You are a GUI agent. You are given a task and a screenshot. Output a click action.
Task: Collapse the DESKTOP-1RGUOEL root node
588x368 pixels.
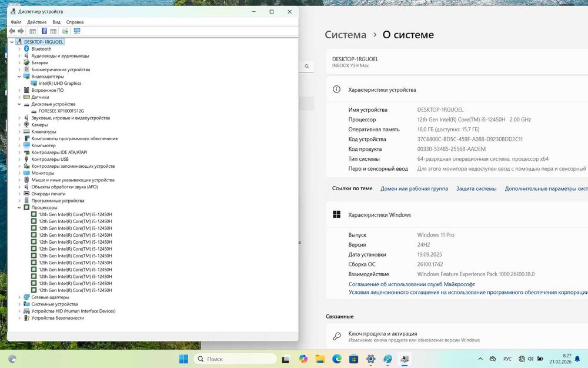[12, 42]
